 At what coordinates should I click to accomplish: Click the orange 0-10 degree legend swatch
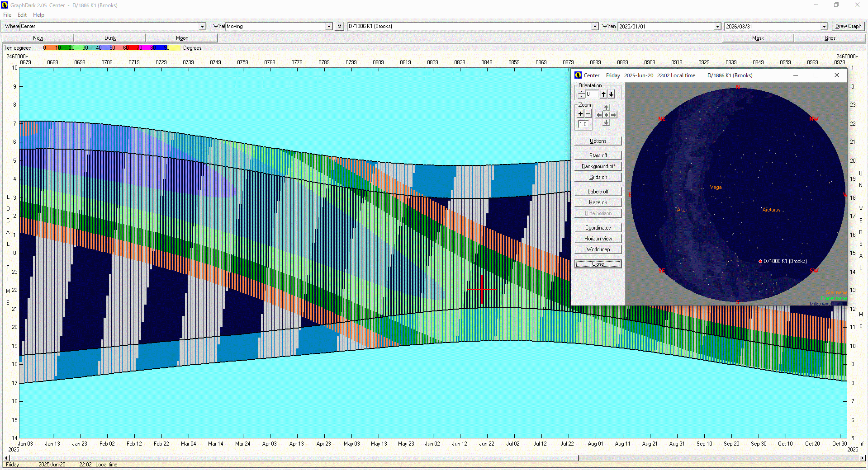[x=51, y=48]
